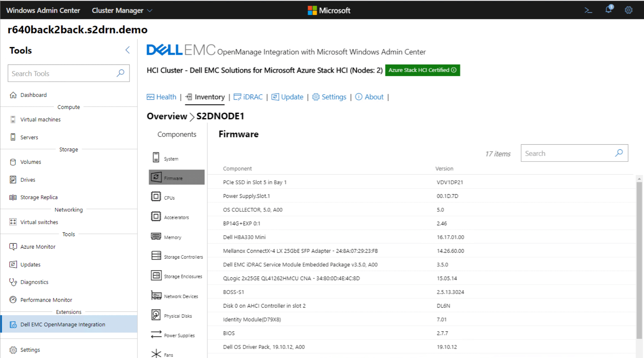Select the BIOS firmware row
The height and width of the screenshot is (358, 644).
422,333
